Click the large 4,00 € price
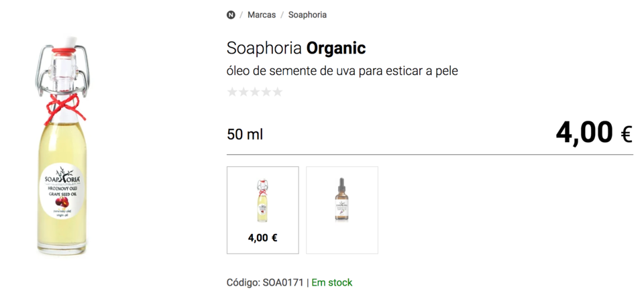 [x=594, y=133]
